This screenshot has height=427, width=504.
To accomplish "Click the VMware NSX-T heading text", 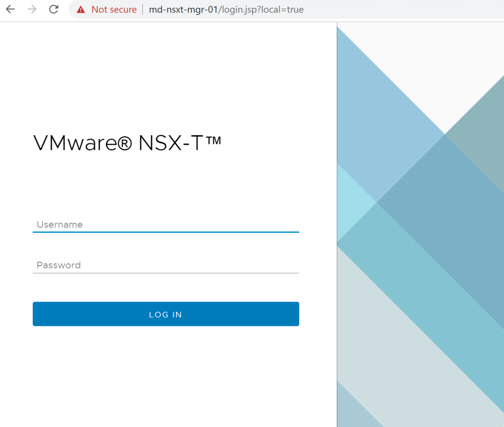I will 127,143.
